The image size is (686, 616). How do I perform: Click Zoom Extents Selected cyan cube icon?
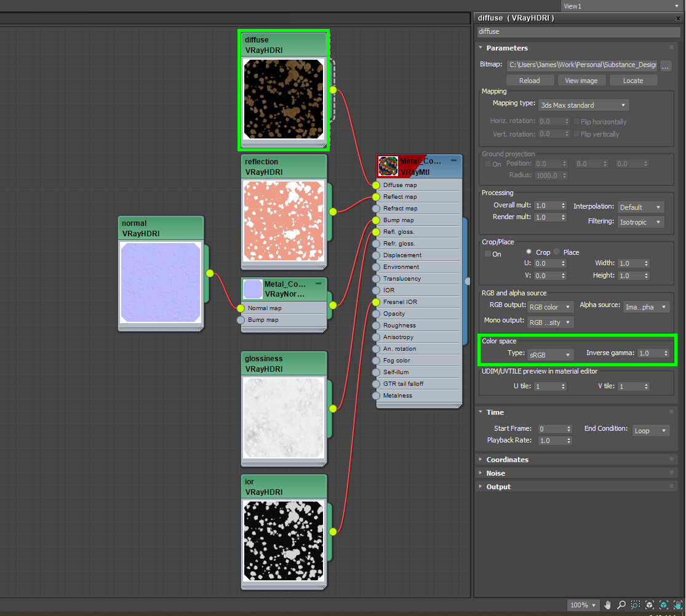[664, 605]
